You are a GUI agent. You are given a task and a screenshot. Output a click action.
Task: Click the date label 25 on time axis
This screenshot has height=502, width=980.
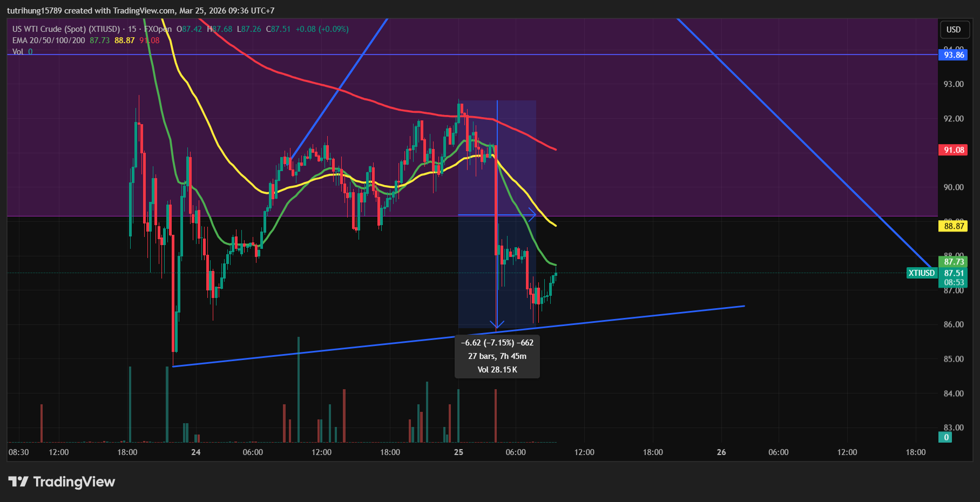[x=458, y=452]
